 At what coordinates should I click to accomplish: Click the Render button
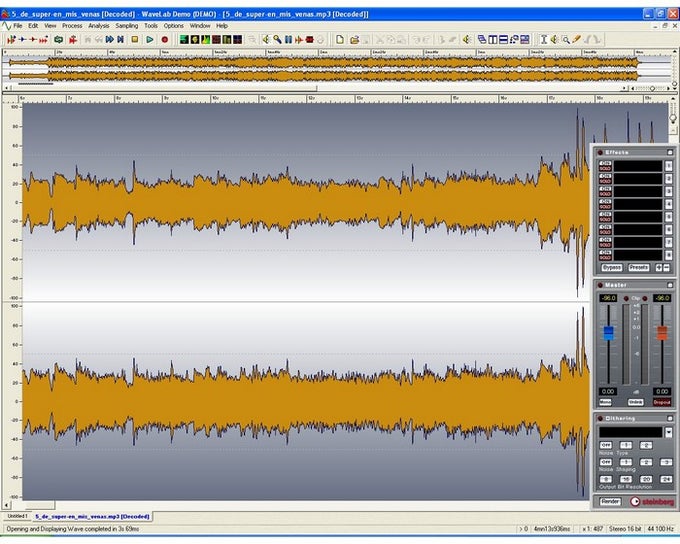pyautogui.click(x=610, y=502)
